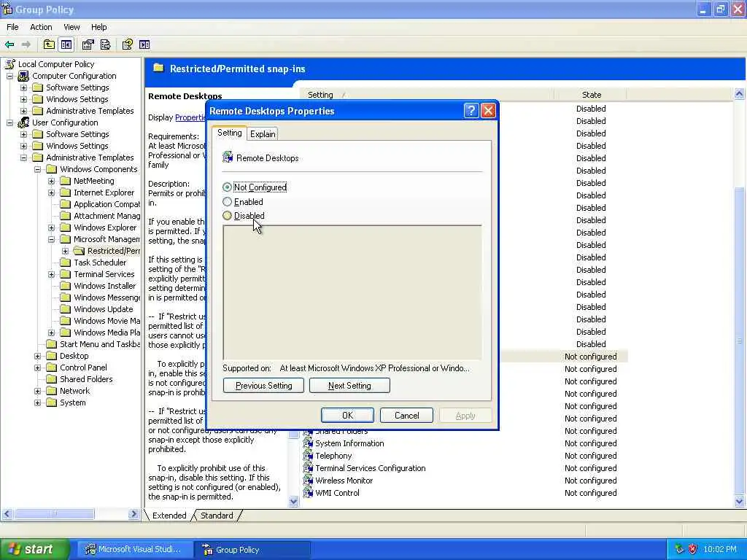
Task: Click the Remote Desktops policy icon in dialog
Action: (228, 157)
